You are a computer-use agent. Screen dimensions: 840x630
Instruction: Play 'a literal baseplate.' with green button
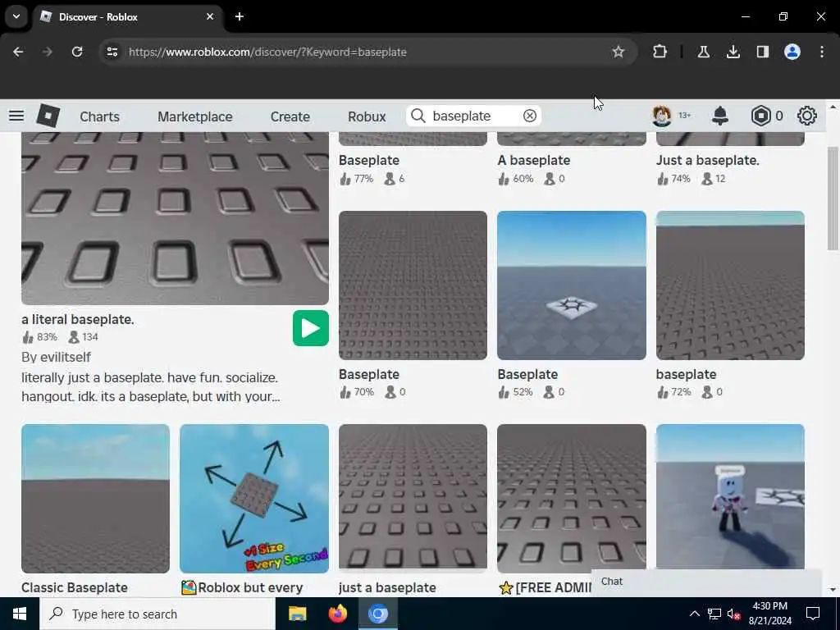pyautogui.click(x=311, y=328)
